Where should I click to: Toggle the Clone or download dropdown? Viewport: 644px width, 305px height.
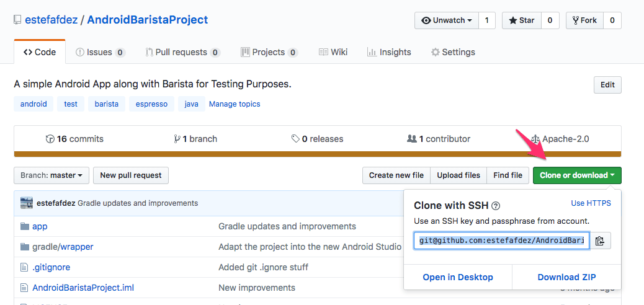577,175
